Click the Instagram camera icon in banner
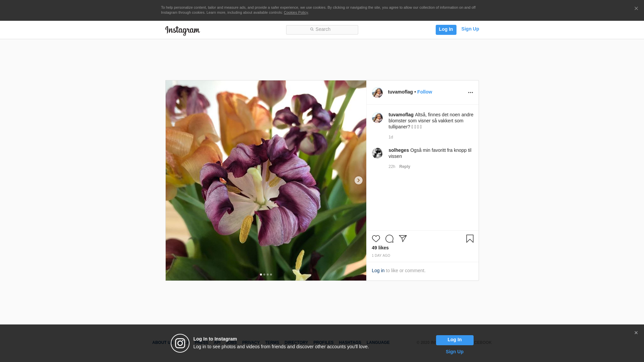 pyautogui.click(x=180, y=343)
